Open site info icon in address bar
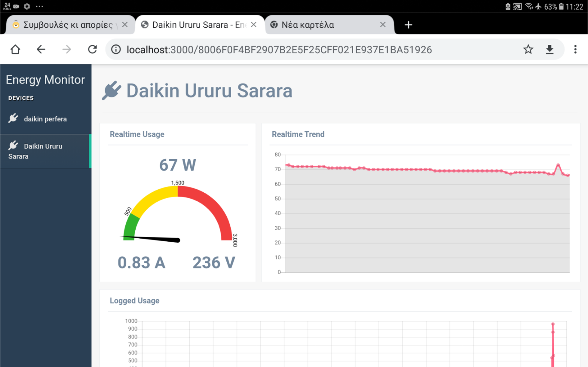This screenshot has width=588, height=367. pos(116,49)
